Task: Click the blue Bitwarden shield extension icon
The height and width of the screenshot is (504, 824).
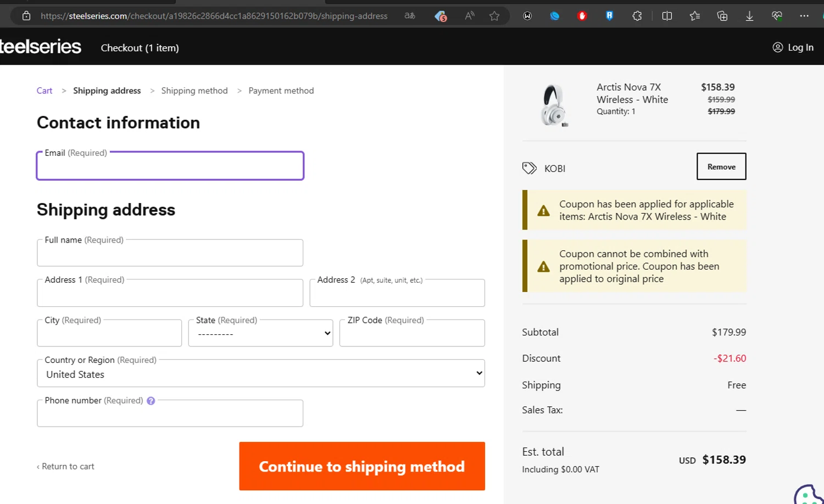Action: coord(609,16)
